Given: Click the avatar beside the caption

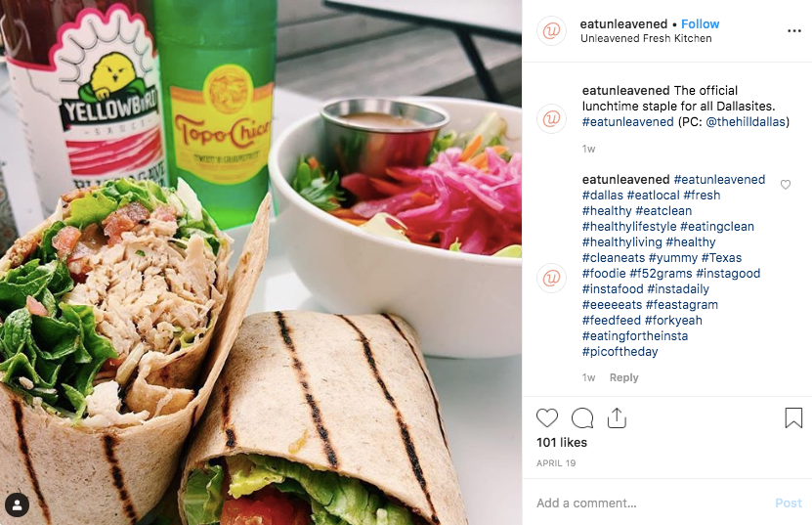Looking at the screenshot, I should [x=551, y=118].
